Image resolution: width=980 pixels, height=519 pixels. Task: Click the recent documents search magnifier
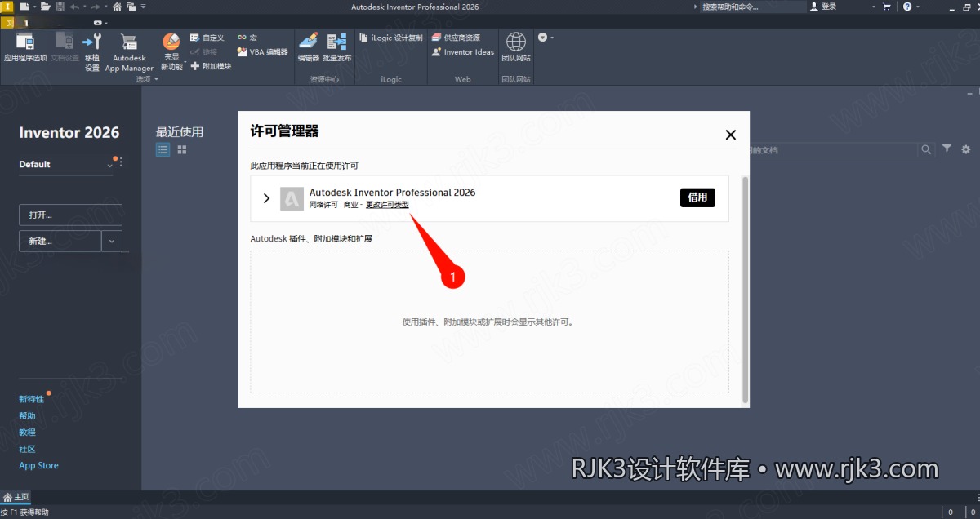pos(926,149)
